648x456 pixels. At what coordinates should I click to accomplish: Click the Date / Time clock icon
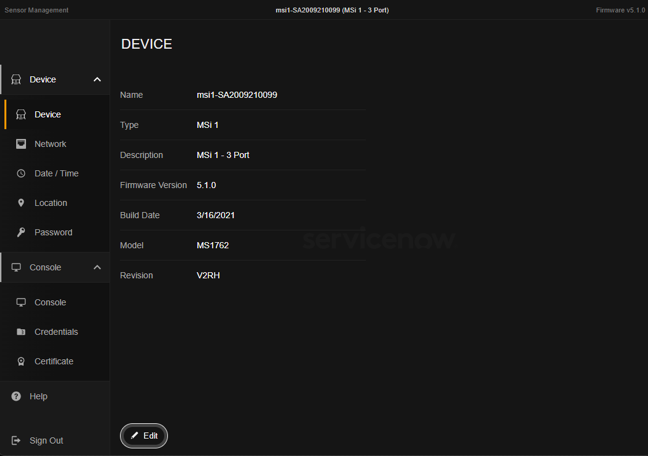pyautogui.click(x=21, y=173)
